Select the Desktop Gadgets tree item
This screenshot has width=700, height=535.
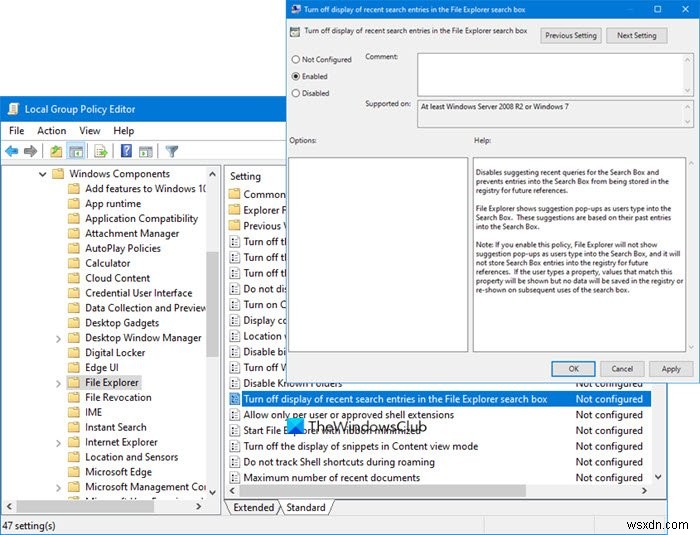(x=122, y=323)
